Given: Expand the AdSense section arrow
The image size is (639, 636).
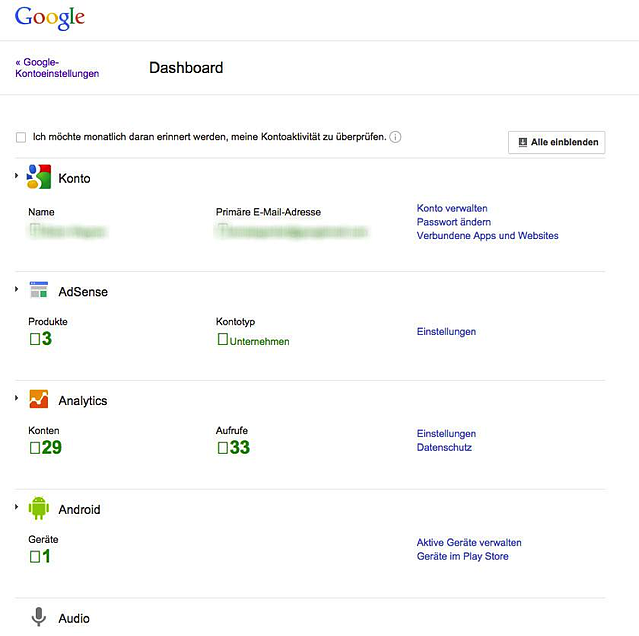Looking at the screenshot, I should 16,289.
